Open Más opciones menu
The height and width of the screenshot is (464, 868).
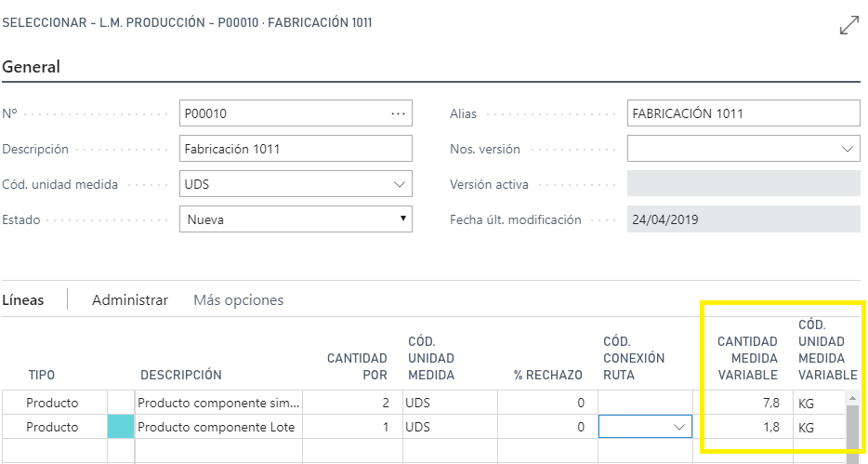pyautogui.click(x=238, y=300)
